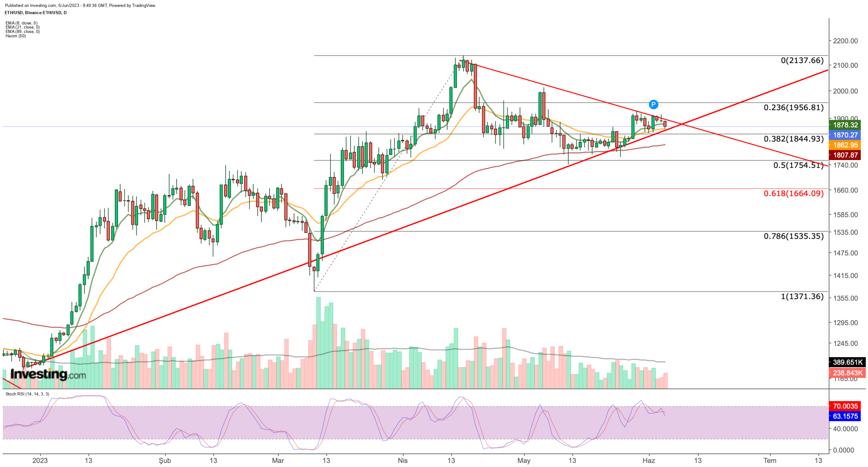The image size is (868, 467).
Task: Click the May month label on time axis
Action: pyautogui.click(x=524, y=461)
